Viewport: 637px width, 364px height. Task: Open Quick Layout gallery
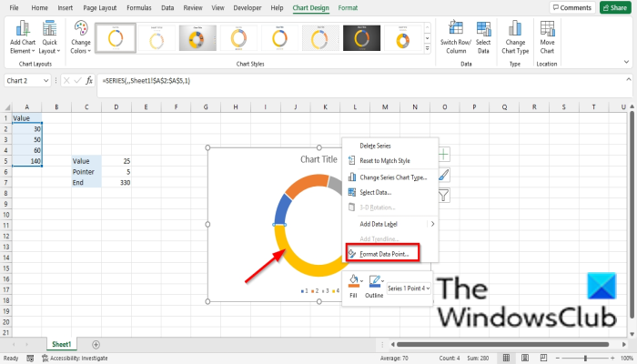pyautogui.click(x=49, y=37)
